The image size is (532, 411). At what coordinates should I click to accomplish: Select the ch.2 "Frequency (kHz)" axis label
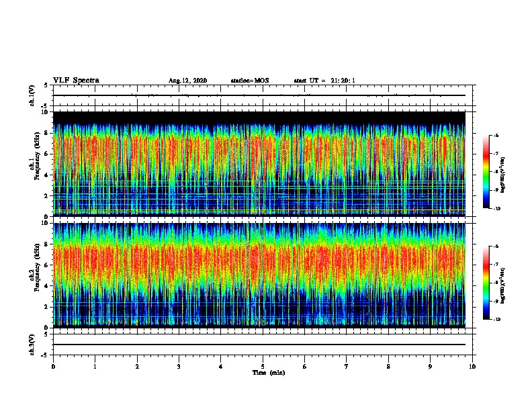pos(37,267)
